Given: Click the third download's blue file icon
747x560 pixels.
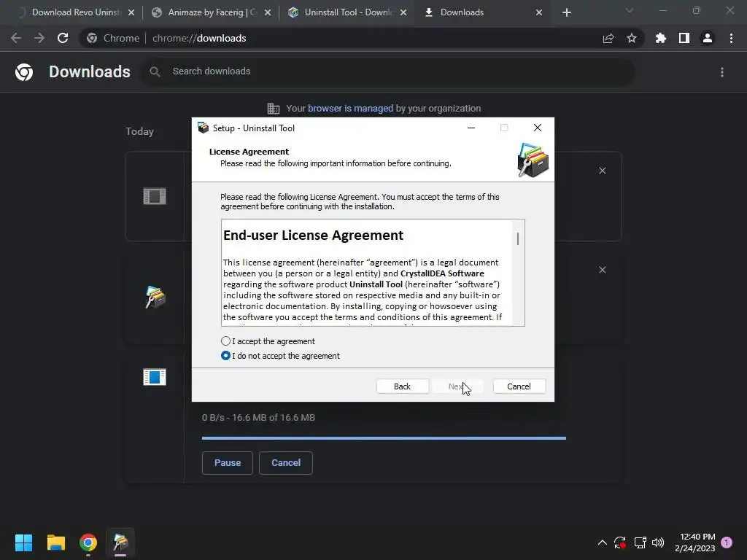Looking at the screenshot, I should (x=155, y=377).
